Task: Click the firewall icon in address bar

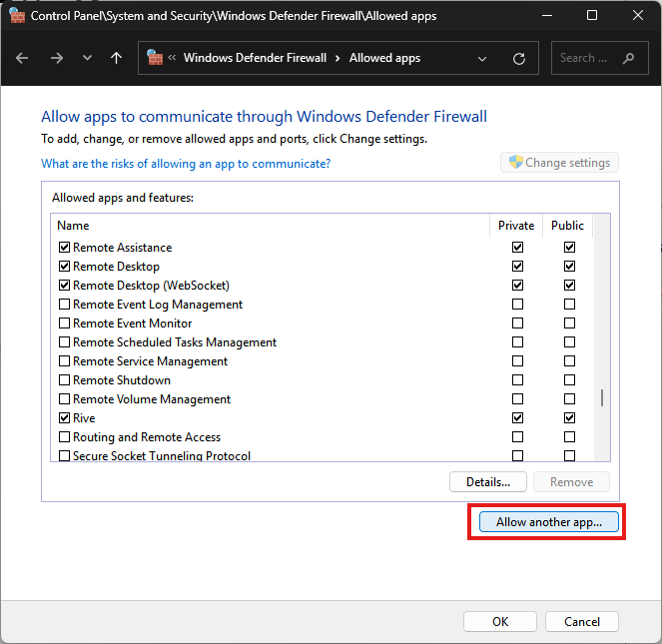Action: pos(155,58)
